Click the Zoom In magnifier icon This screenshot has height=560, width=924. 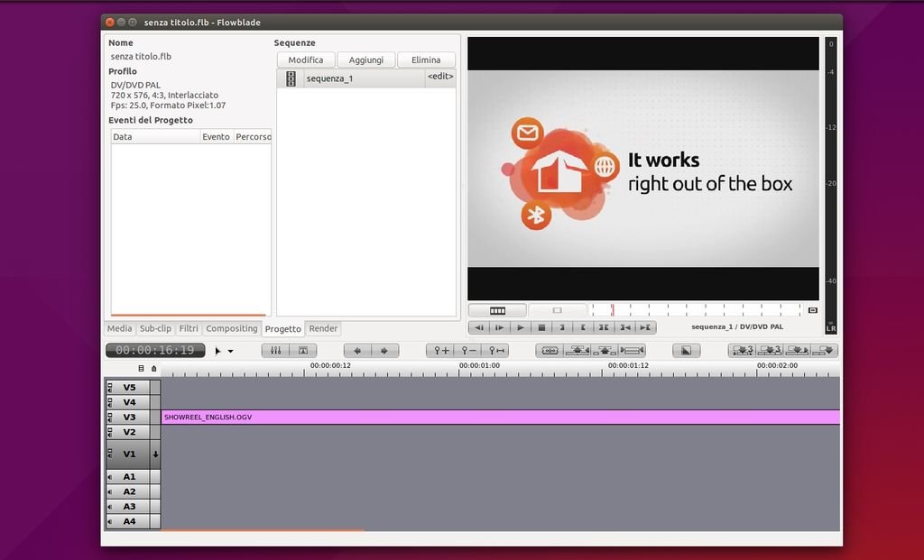click(x=441, y=351)
